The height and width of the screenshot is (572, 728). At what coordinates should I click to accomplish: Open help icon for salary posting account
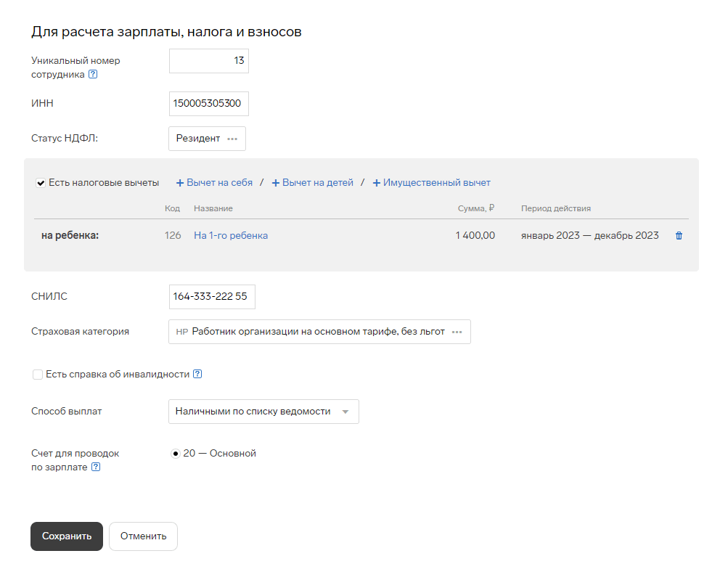point(96,467)
